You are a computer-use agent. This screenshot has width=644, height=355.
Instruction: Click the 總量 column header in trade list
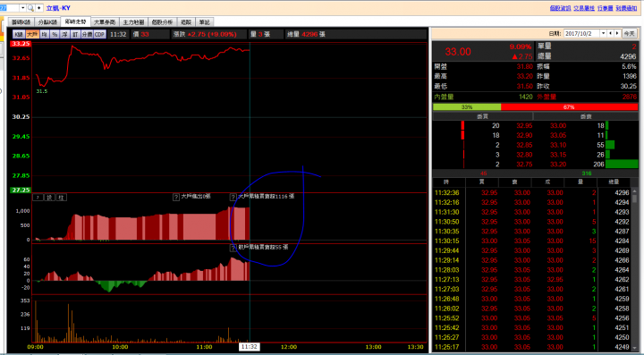pos(614,182)
